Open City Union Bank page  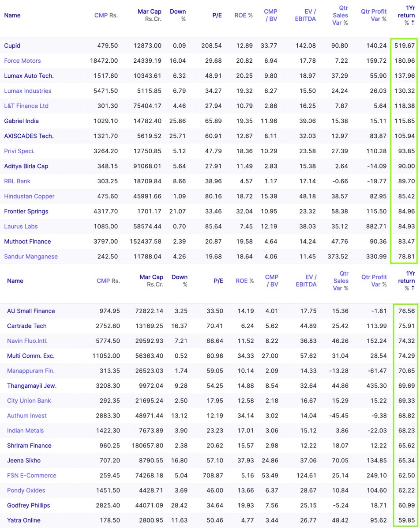click(x=29, y=401)
